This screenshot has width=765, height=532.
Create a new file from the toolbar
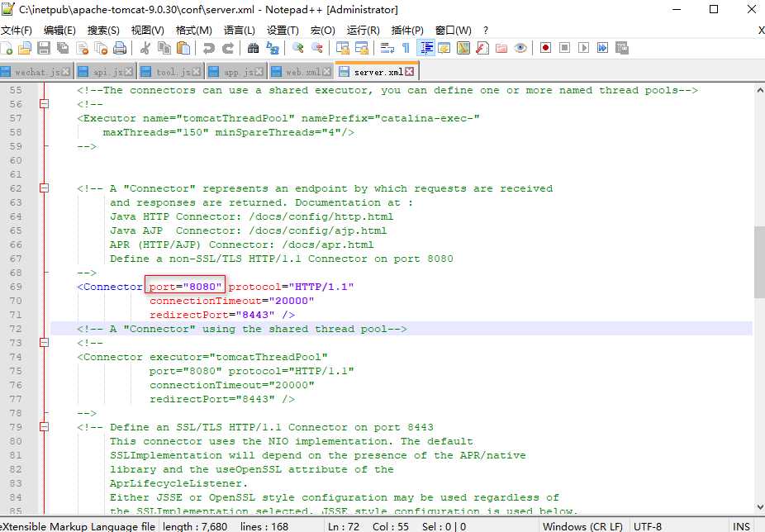point(7,48)
